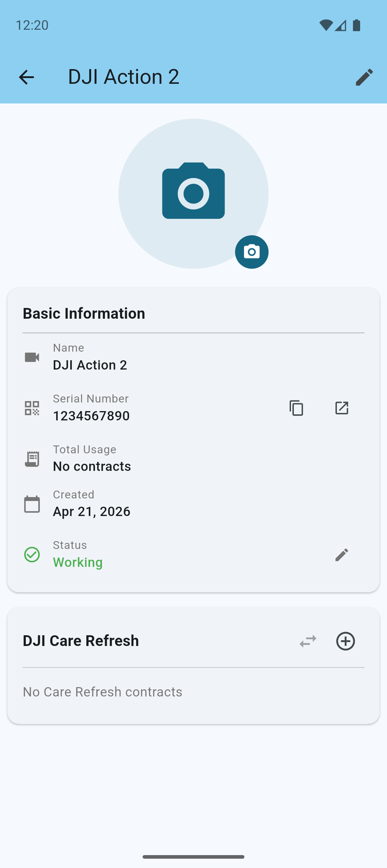Tap the small camera badge to change photo

(x=252, y=252)
